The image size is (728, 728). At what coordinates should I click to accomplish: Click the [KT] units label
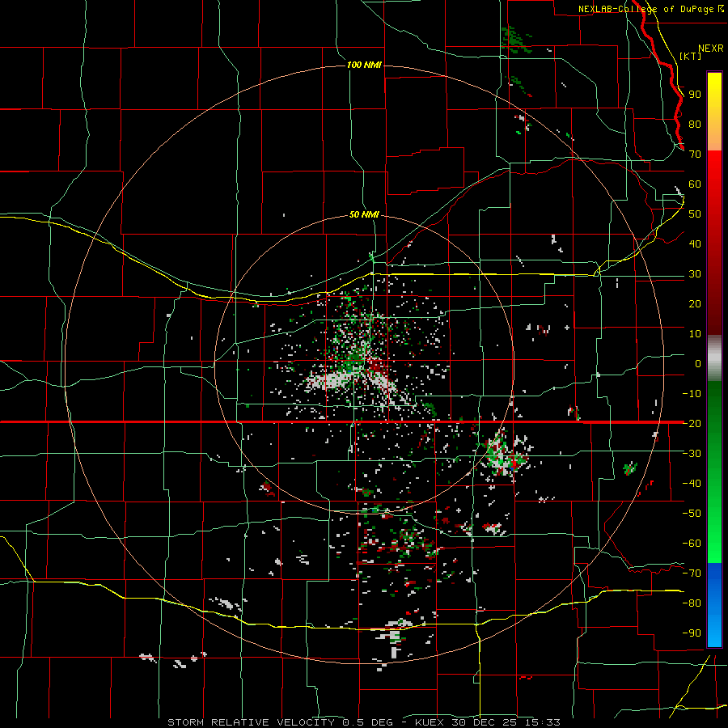[690, 56]
